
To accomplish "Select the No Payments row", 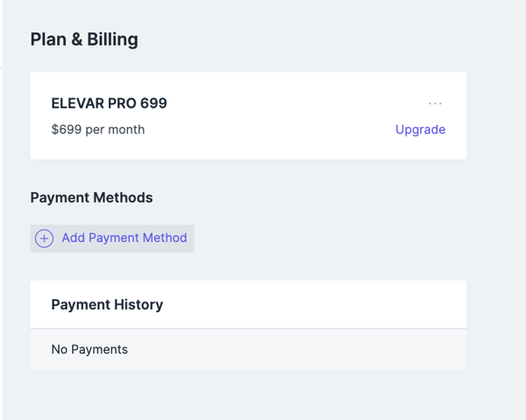I will tap(248, 350).
